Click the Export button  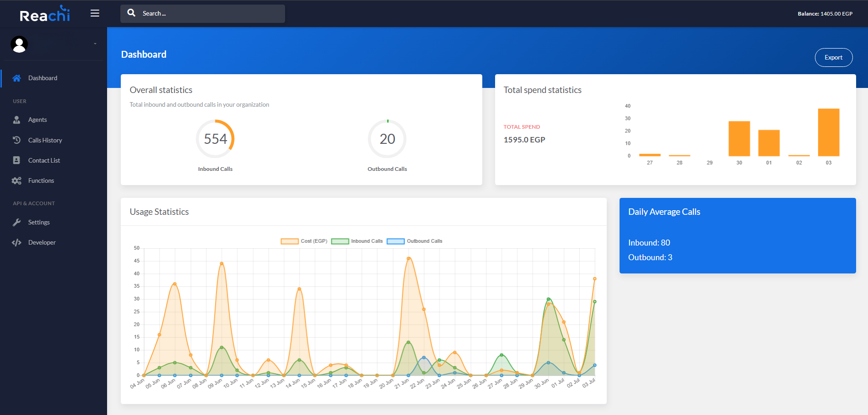833,57
